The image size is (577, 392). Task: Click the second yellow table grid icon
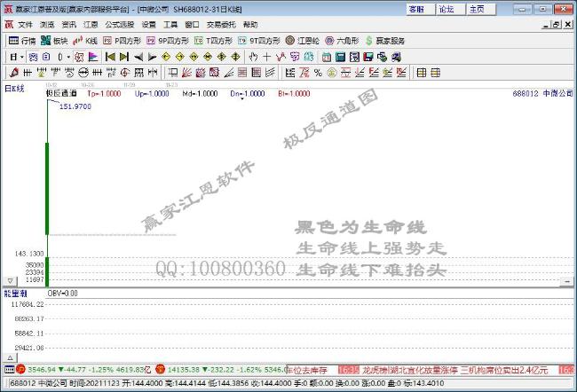(436, 73)
